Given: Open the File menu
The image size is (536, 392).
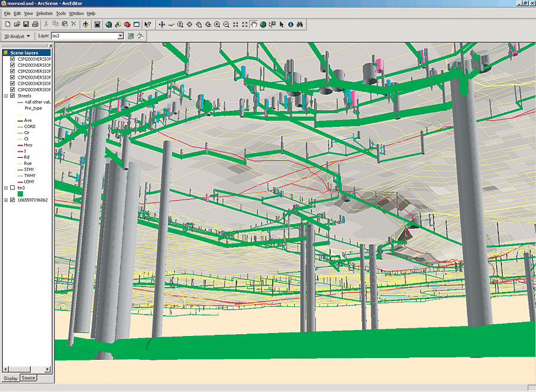Looking at the screenshot, I should click(x=8, y=14).
